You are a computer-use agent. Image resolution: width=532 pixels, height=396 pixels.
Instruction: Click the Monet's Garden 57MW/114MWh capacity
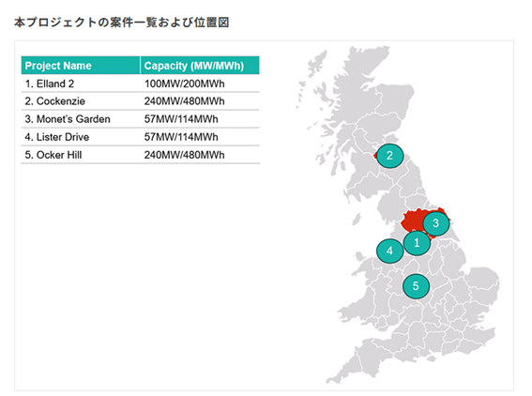pos(181,119)
